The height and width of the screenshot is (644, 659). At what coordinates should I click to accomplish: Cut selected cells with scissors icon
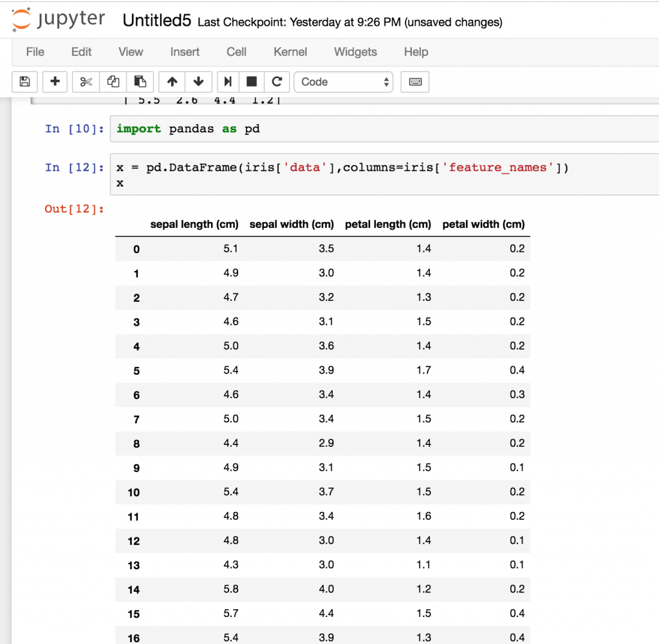click(86, 82)
